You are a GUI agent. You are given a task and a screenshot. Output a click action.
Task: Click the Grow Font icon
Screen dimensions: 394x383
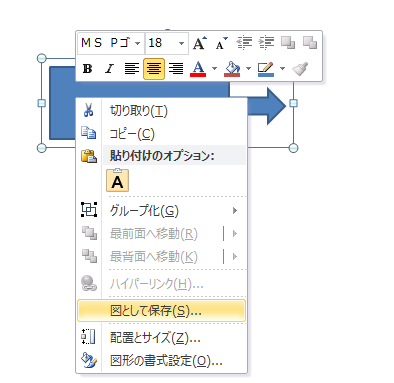pyautogui.click(x=200, y=43)
